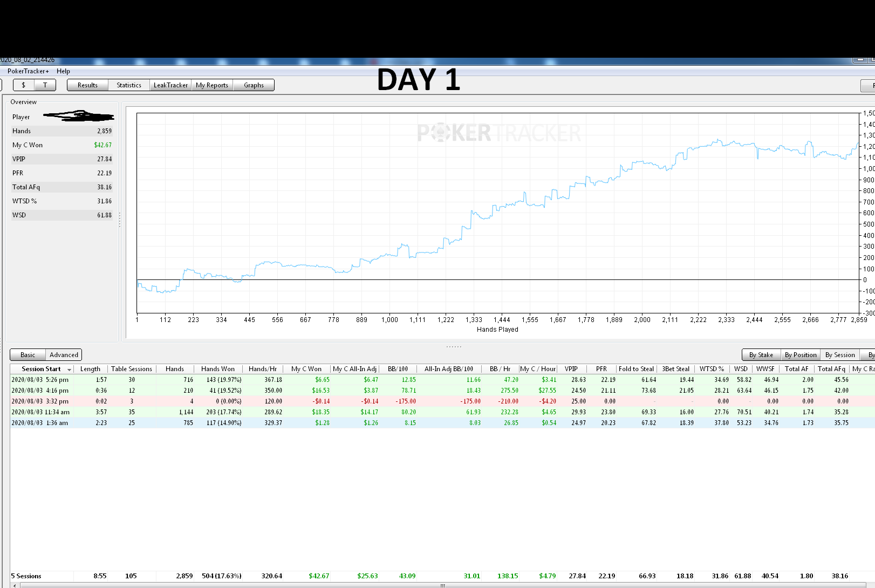
Task: Click the horizontal scrollbar left arrow
Action: pos(14,585)
